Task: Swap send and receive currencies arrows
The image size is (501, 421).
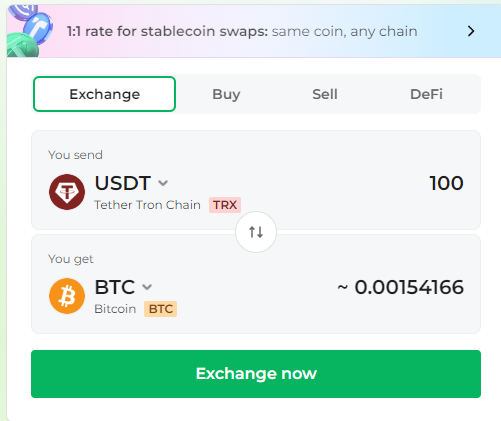Action: (256, 232)
